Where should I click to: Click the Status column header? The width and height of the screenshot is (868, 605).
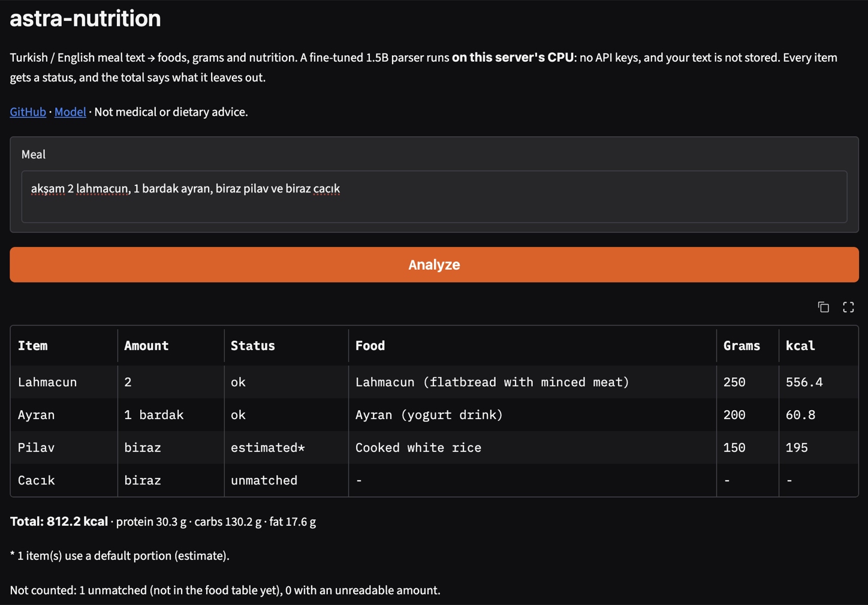(286, 345)
